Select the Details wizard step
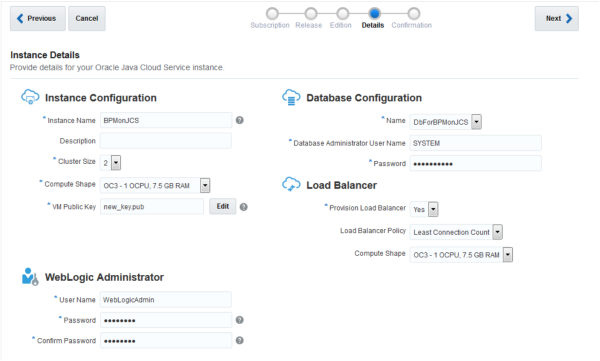 (374, 14)
